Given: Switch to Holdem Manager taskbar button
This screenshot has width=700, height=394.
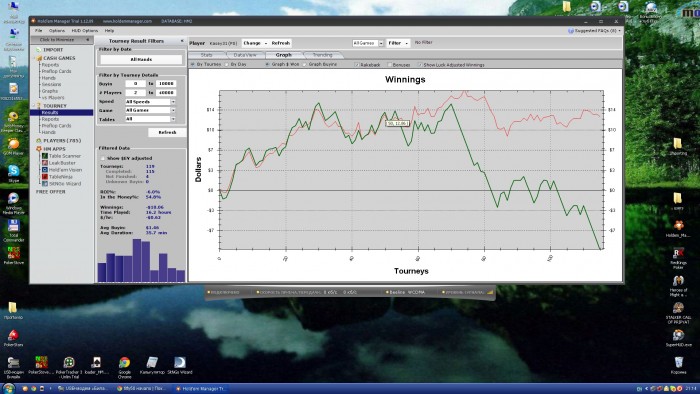Looking at the screenshot, I should tap(202, 389).
